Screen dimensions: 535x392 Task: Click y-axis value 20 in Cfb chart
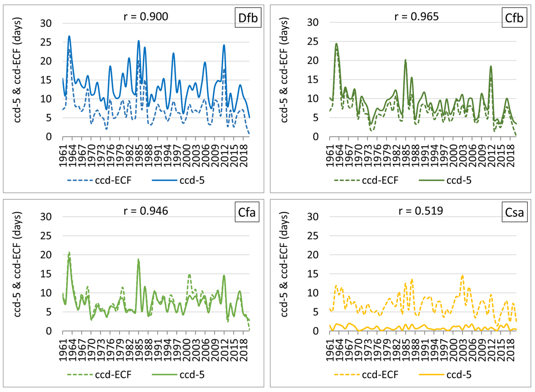(x=313, y=61)
